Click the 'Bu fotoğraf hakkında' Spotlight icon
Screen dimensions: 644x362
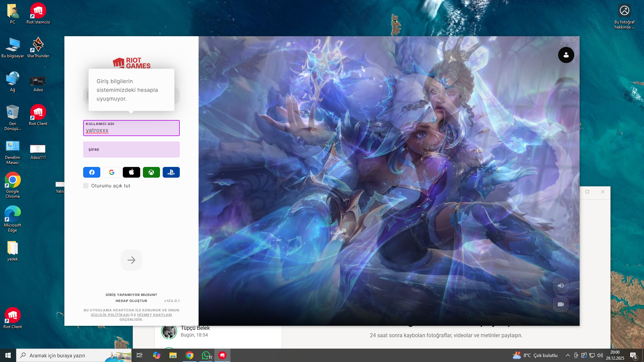pos(625,16)
